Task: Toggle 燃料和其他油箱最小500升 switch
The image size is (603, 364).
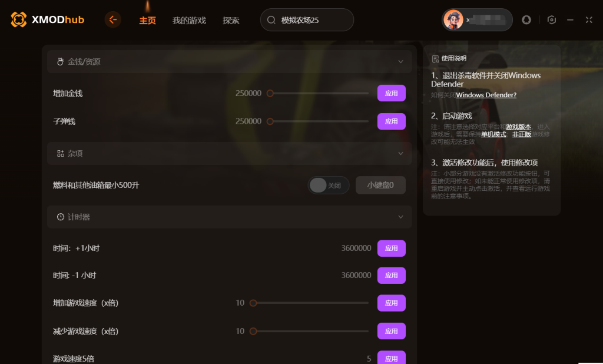Action: coord(328,186)
